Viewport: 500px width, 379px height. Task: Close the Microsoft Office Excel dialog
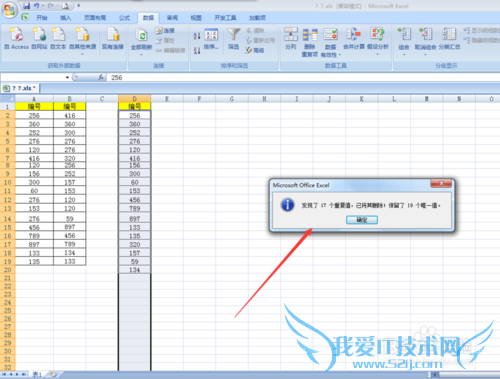coord(441,183)
